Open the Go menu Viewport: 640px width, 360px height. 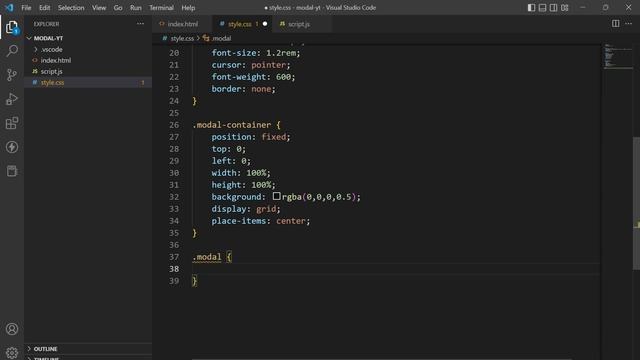click(x=118, y=7)
